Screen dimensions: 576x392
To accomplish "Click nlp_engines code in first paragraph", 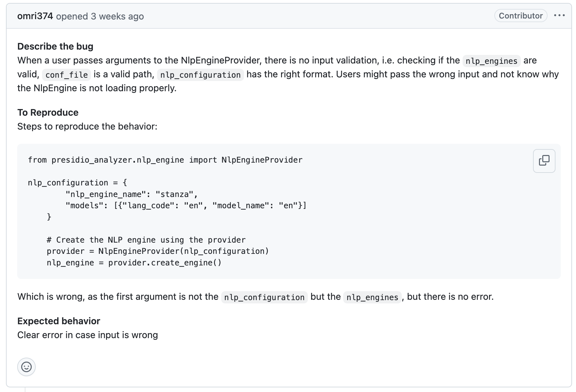I will point(491,61).
